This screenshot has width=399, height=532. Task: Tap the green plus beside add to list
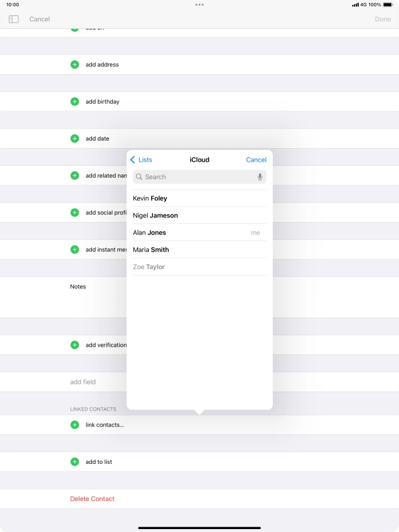[75, 462]
